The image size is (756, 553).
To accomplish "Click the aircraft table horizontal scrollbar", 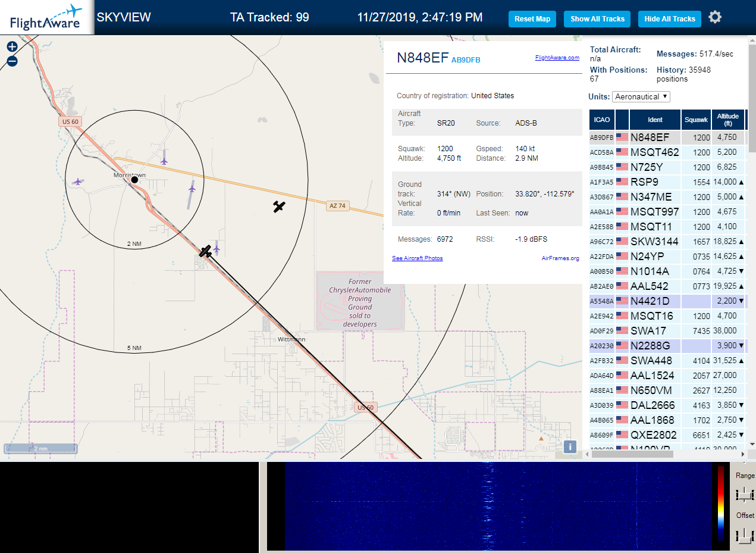I will [x=632, y=454].
